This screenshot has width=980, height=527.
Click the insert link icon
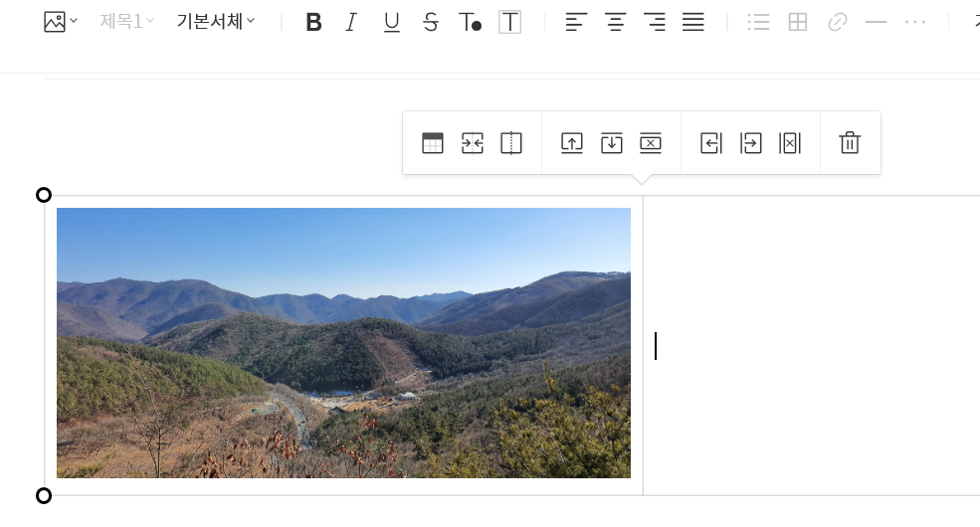[x=838, y=23]
